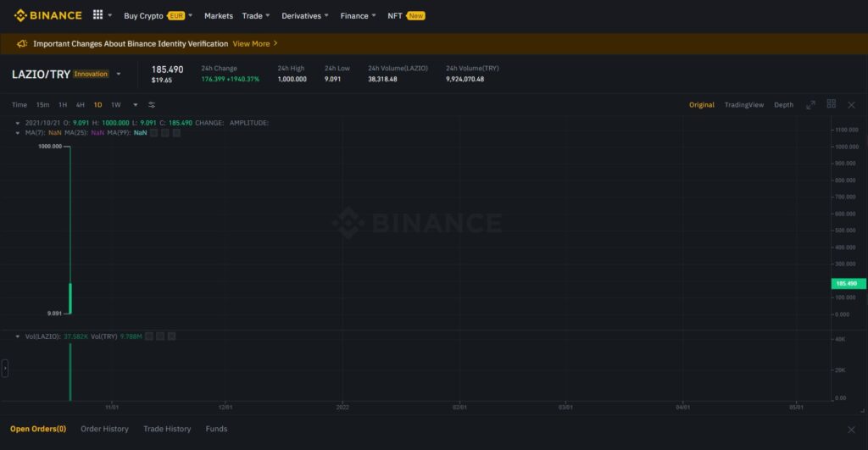Click the 185.490 last price

167,69
